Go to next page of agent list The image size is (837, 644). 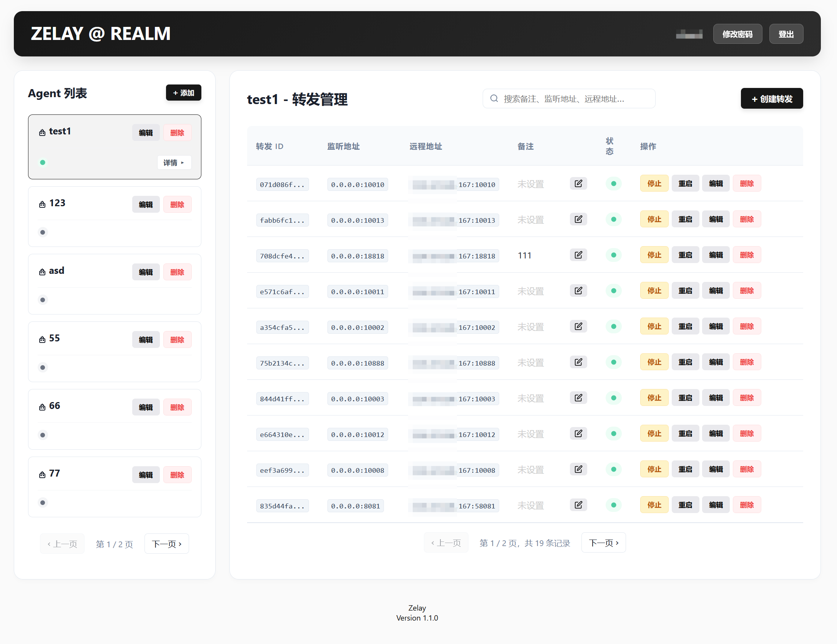(x=166, y=544)
